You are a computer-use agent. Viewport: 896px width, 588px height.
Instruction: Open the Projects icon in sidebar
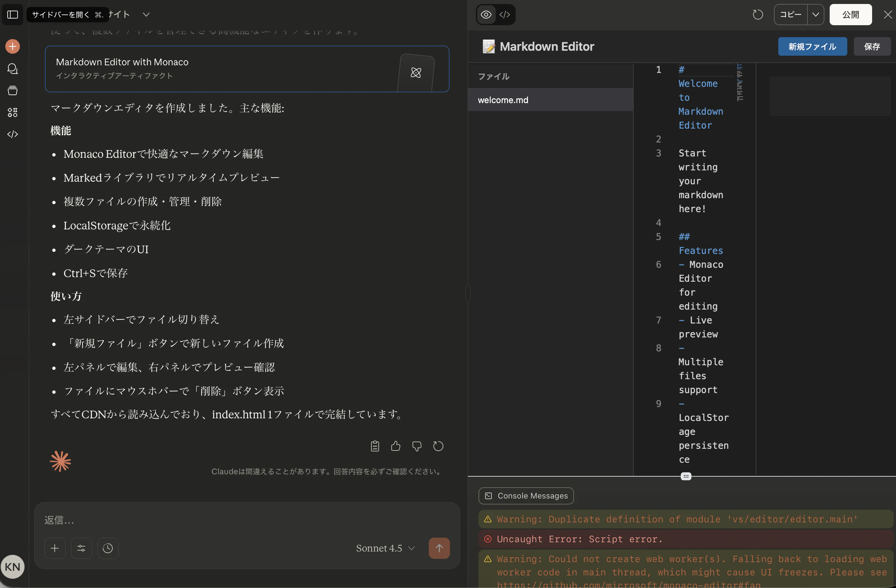(13, 90)
